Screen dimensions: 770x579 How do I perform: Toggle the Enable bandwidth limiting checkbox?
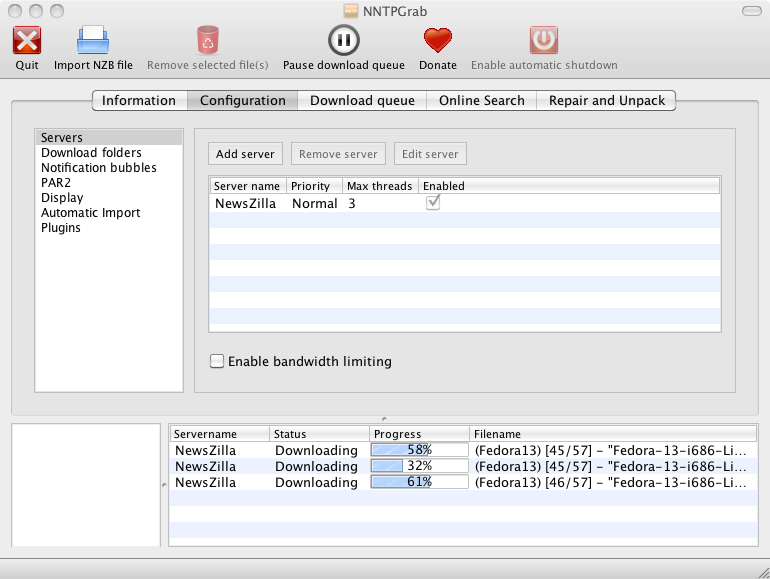pyautogui.click(x=217, y=361)
